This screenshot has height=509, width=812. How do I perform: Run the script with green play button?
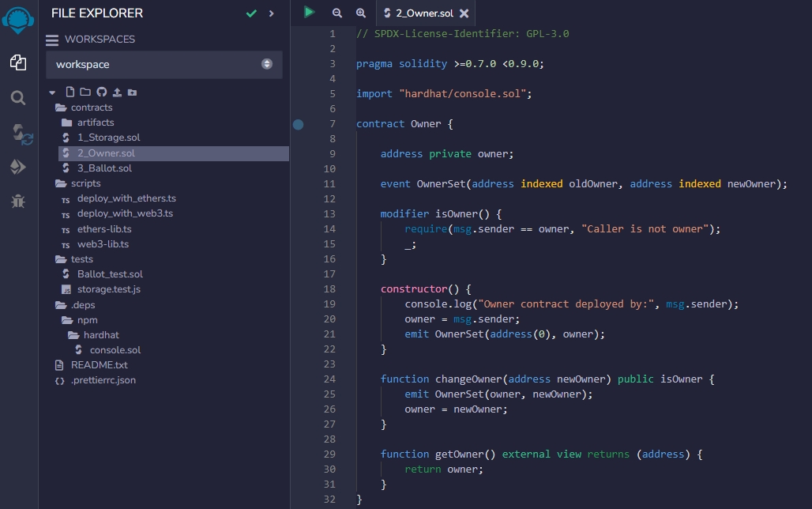click(x=310, y=13)
